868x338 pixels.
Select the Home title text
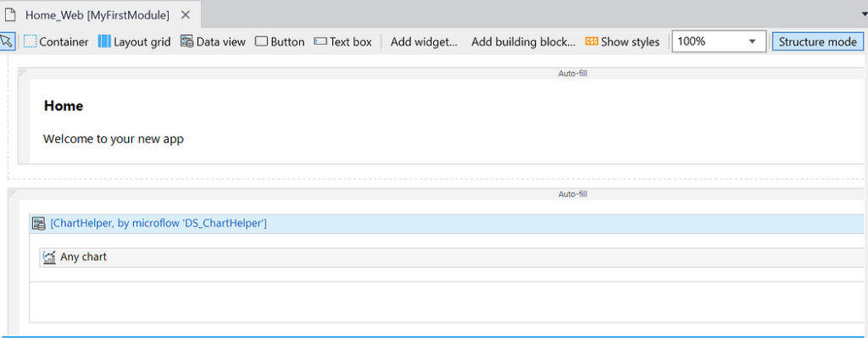click(x=64, y=106)
